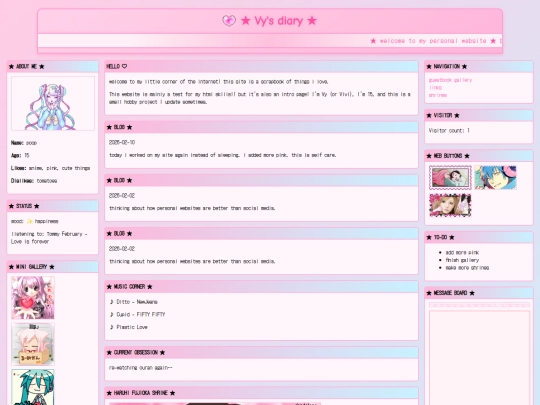
Task: Click the 'MUSIC CORNER' section header
Action: coord(261,287)
